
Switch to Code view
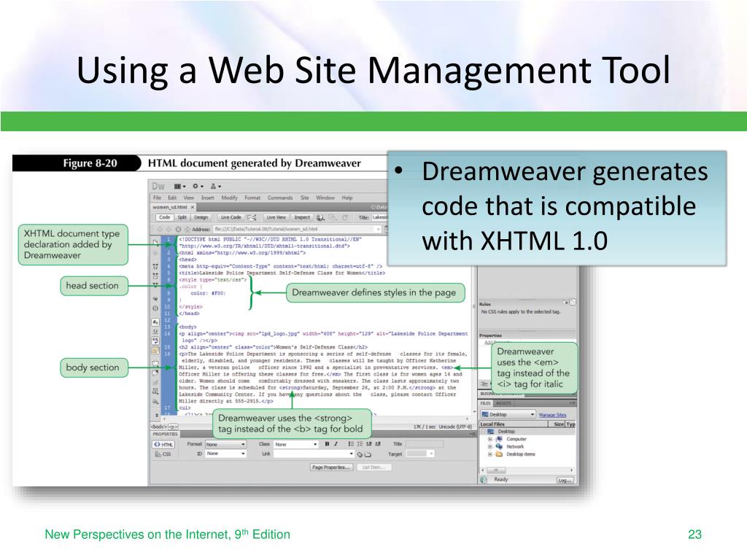[164, 217]
